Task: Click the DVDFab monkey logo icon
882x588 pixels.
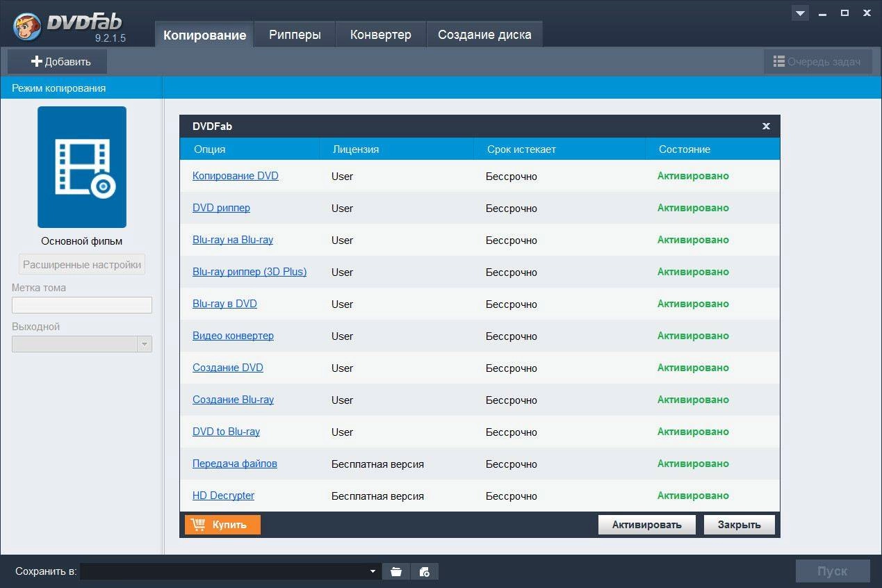Action: [x=26, y=26]
